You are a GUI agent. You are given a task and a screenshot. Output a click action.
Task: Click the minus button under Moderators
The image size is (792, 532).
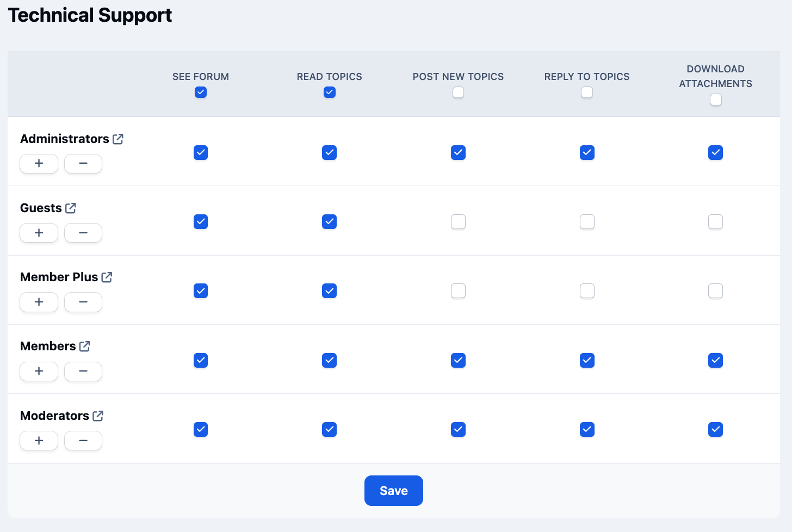click(x=83, y=441)
